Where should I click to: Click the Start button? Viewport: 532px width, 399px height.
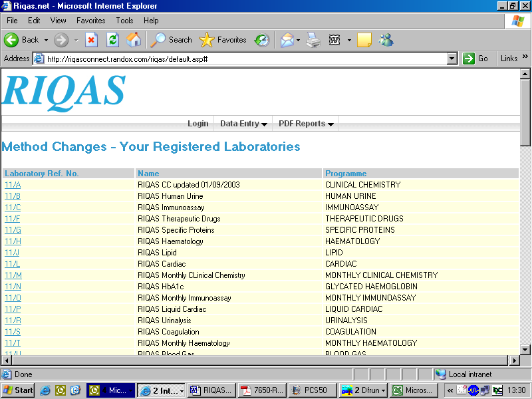[18, 390]
